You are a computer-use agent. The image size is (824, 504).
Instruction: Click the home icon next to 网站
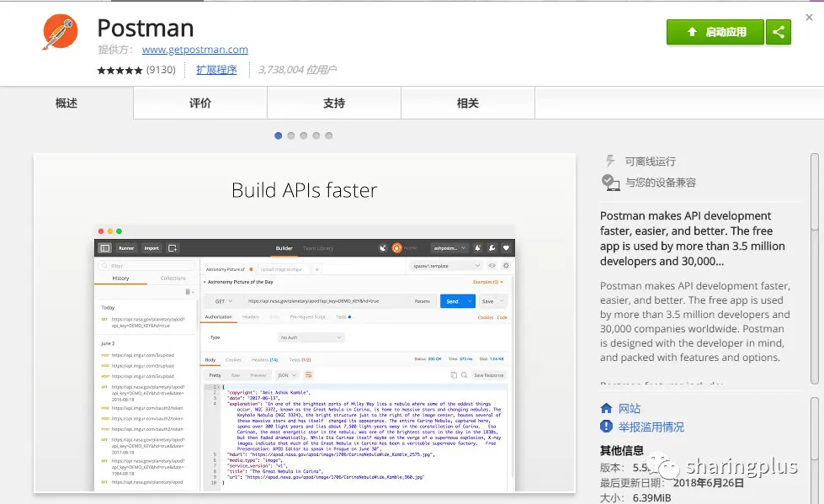click(x=606, y=408)
